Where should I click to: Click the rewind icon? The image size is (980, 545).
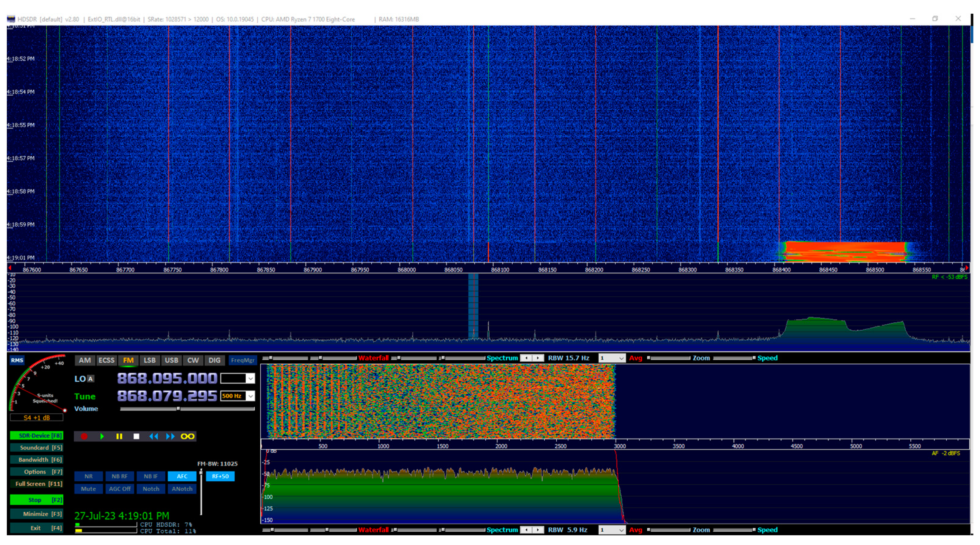(154, 436)
